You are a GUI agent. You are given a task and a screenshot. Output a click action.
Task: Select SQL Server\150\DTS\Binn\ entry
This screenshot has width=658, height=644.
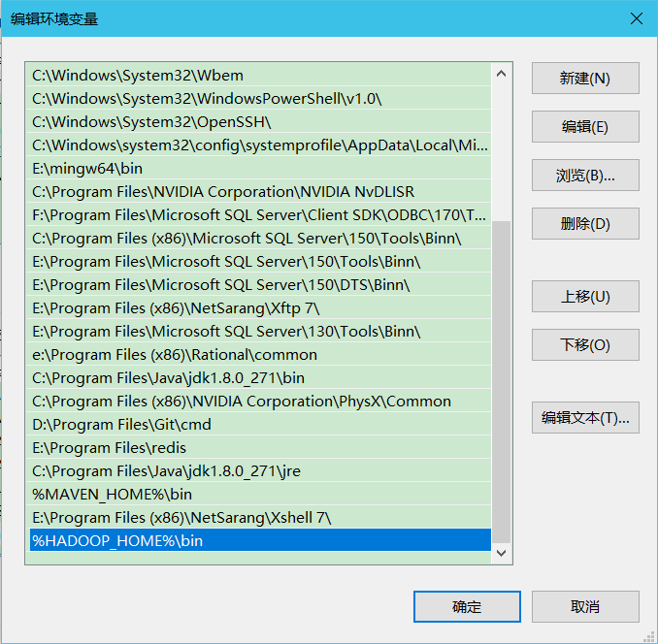pyautogui.click(x=258, y=285)
